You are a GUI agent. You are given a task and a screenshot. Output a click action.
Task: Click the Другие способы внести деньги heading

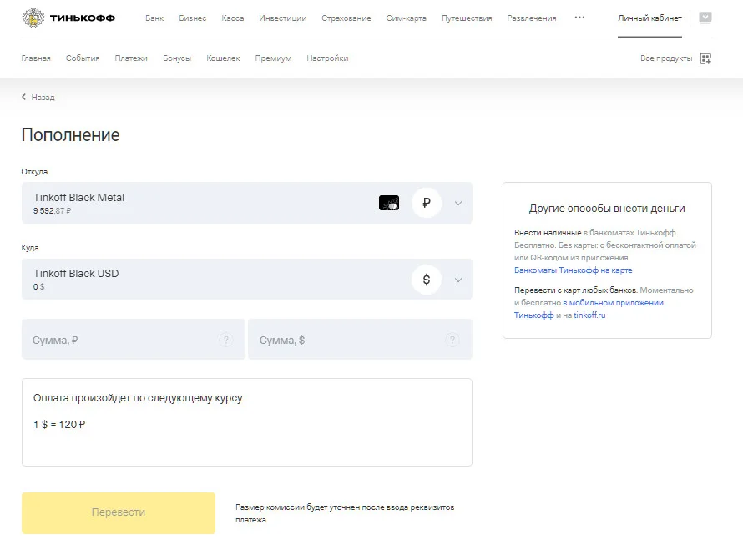pos(607,209)
